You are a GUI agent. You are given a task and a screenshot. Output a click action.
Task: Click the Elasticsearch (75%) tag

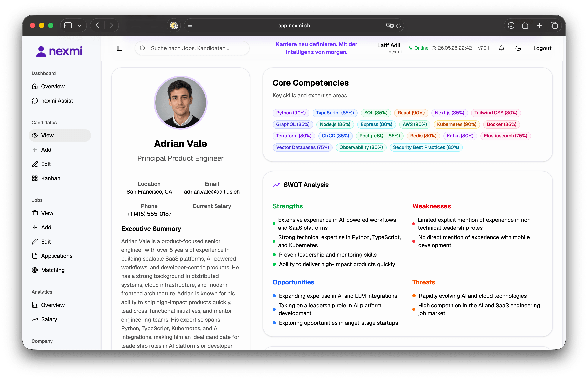(505, 136)
